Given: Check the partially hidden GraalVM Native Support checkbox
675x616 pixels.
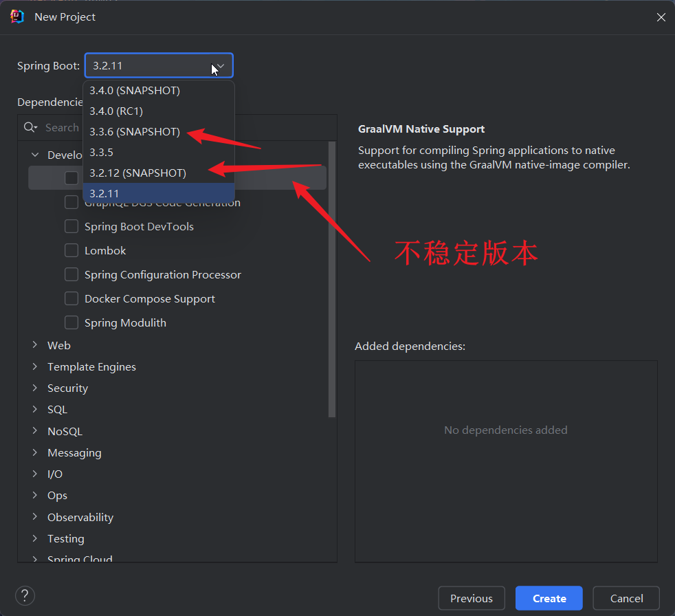Looking at the screenshot, I should [71, 178].
